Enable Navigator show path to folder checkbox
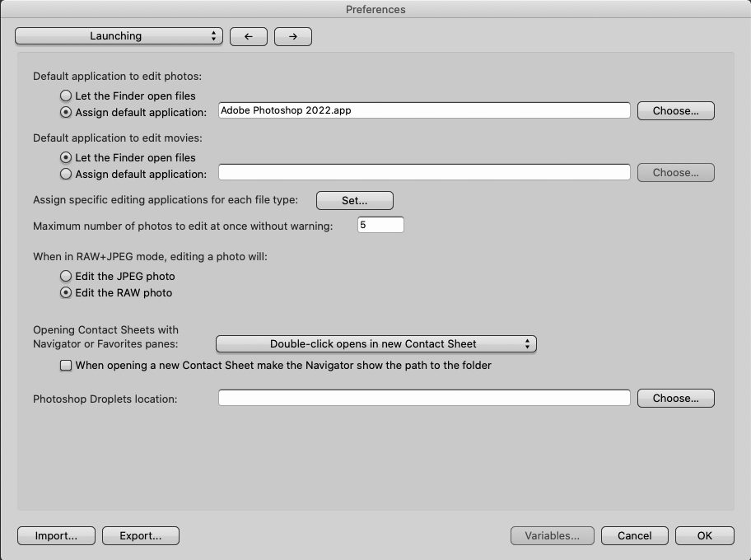 point(66,365)
